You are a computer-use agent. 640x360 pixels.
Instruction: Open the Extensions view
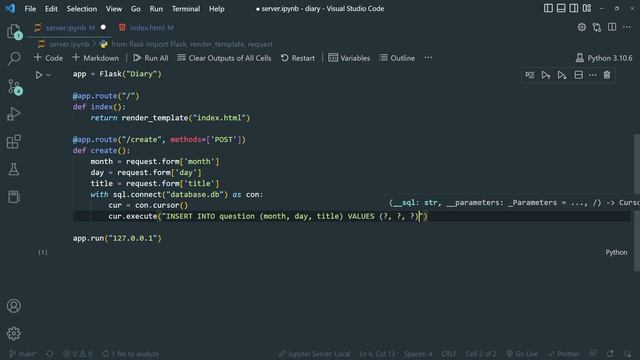point(14,142)
